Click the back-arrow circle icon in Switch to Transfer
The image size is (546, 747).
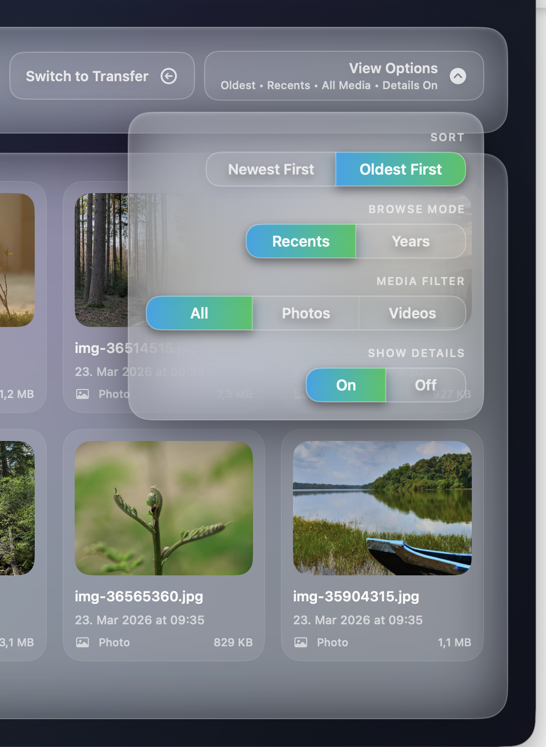click(x=169, y=76)
